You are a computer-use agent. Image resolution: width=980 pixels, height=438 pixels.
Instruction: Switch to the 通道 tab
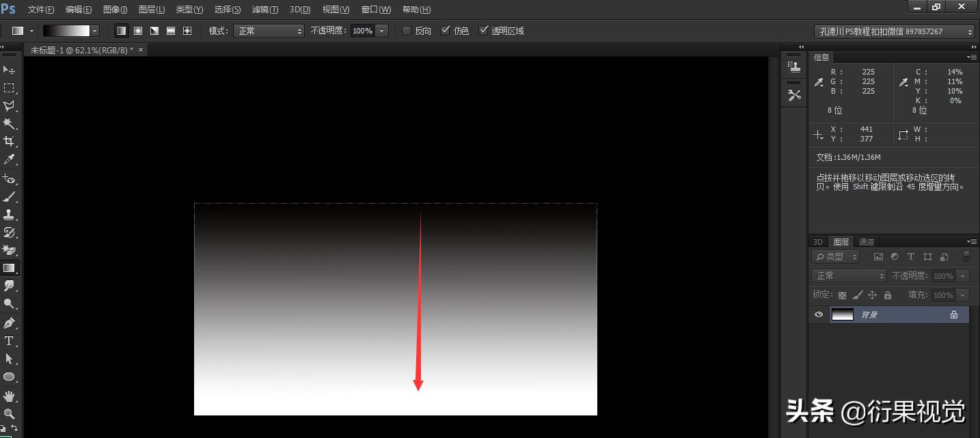click(x=866, y=241)
